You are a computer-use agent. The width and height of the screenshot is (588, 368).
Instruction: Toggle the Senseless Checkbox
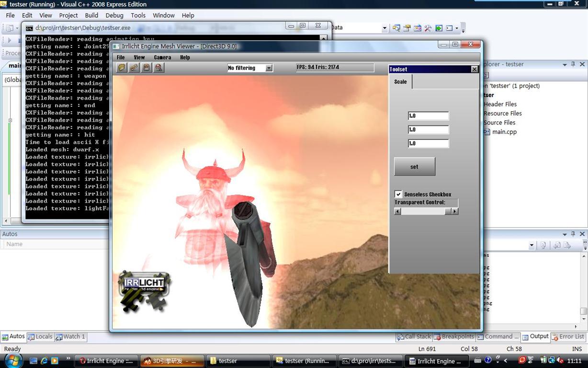(x=398, y=194)
